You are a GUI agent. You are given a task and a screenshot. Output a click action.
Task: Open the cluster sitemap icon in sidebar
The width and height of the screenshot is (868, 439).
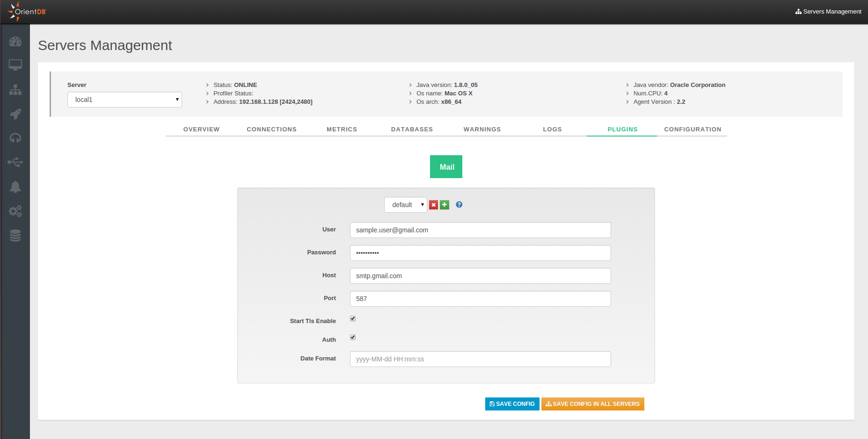pyautogui.click(x=15, y=90)
